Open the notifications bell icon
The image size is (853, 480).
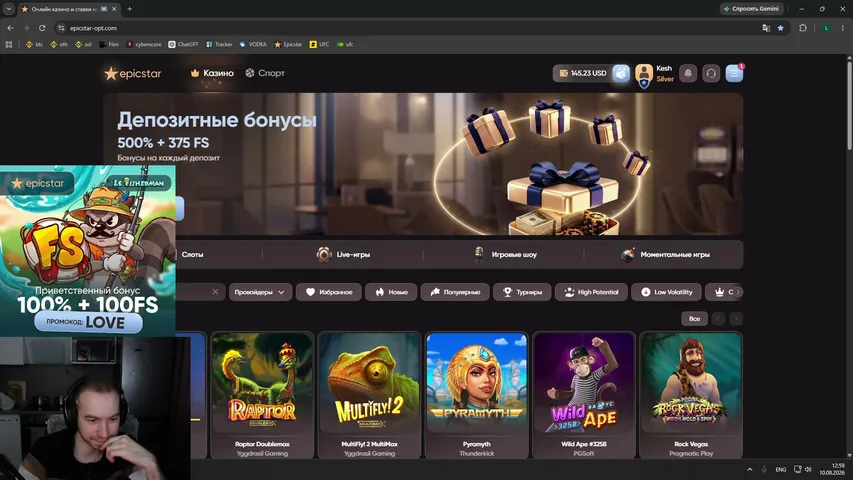click(x=688, y=73)
